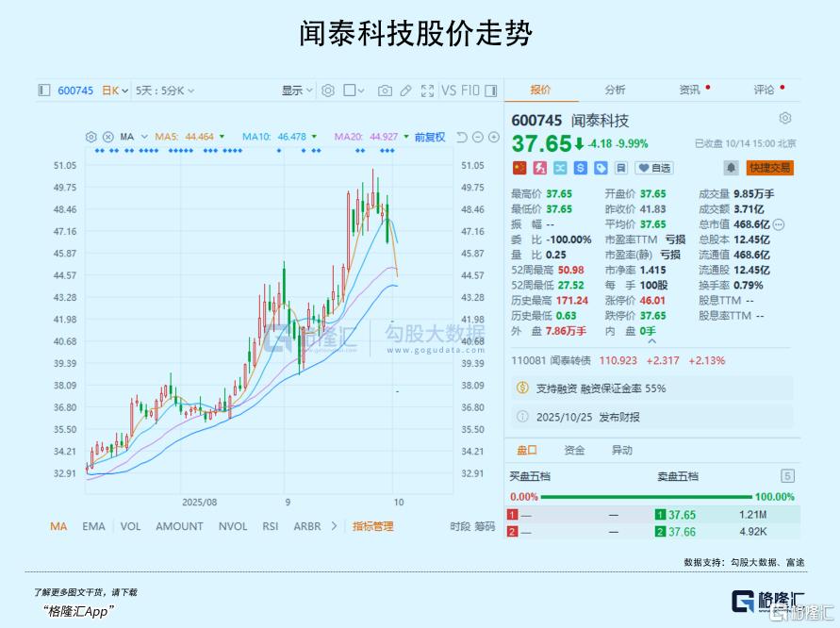Open the 显示 display dropdown
The image size is (840, 628).
[x=297, y=91]
